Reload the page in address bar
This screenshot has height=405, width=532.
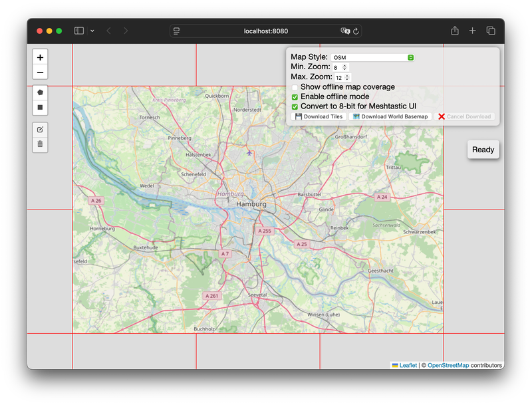pyautogui.click(x=356, y=31)
